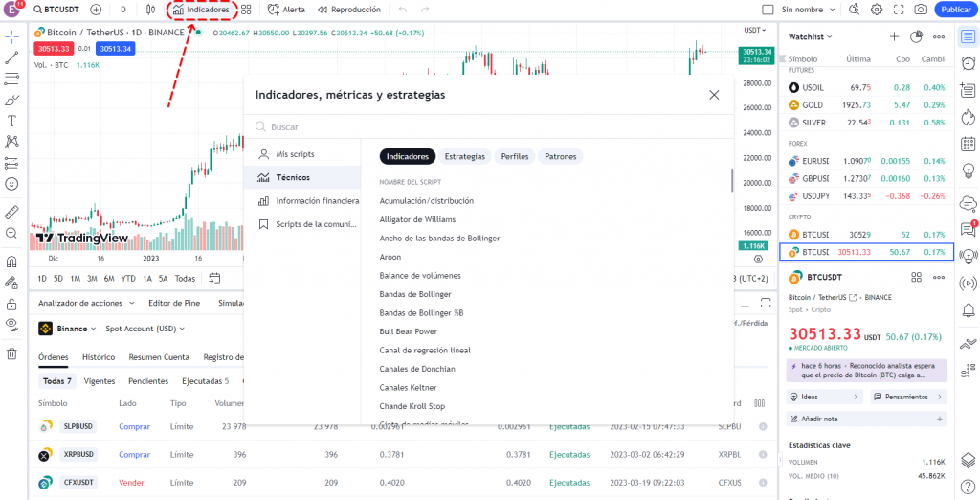Expand the Sin nombre layout dropdown
980x500 pixels.
tap(833, 10)
